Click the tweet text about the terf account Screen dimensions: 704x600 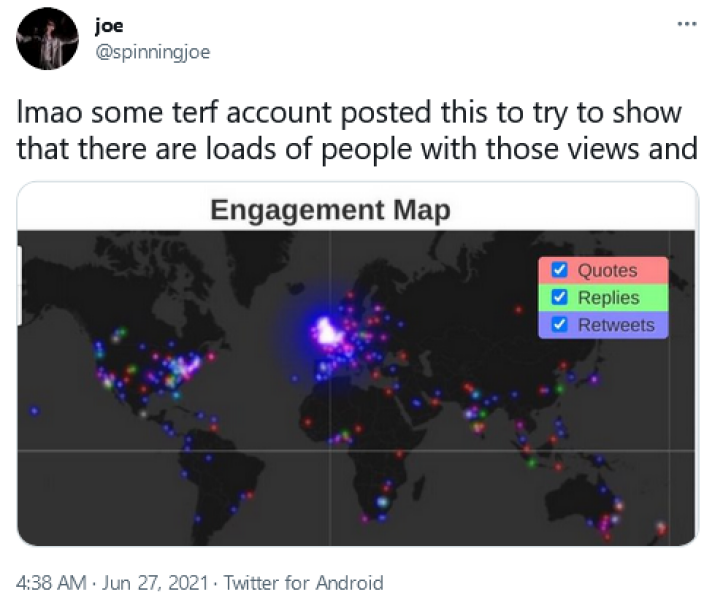(x=350, y=131)
